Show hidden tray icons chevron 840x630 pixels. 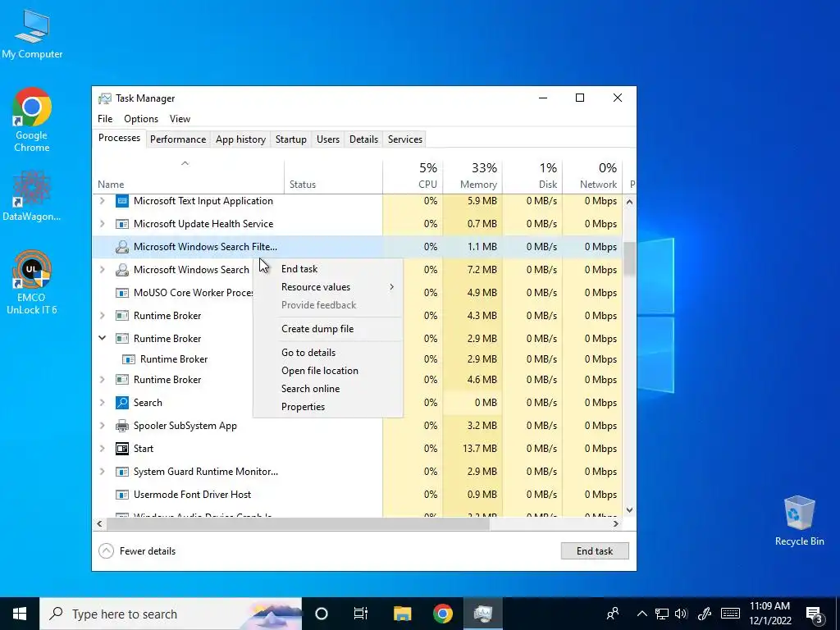pyautogui.click(x=641, y=614)
